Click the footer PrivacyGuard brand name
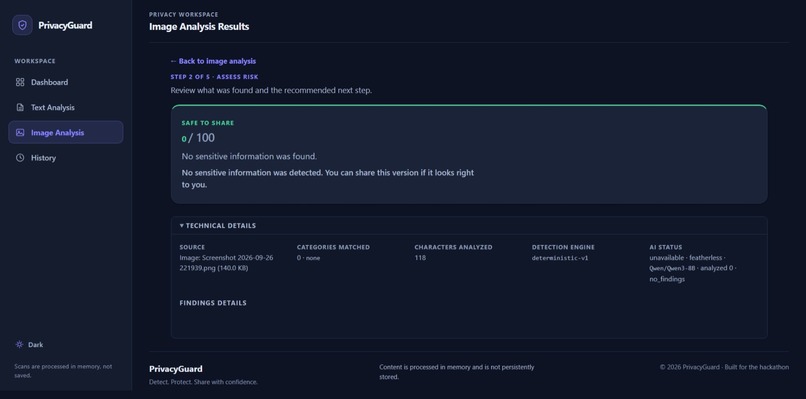806x399 pixels. coord(176,369)
